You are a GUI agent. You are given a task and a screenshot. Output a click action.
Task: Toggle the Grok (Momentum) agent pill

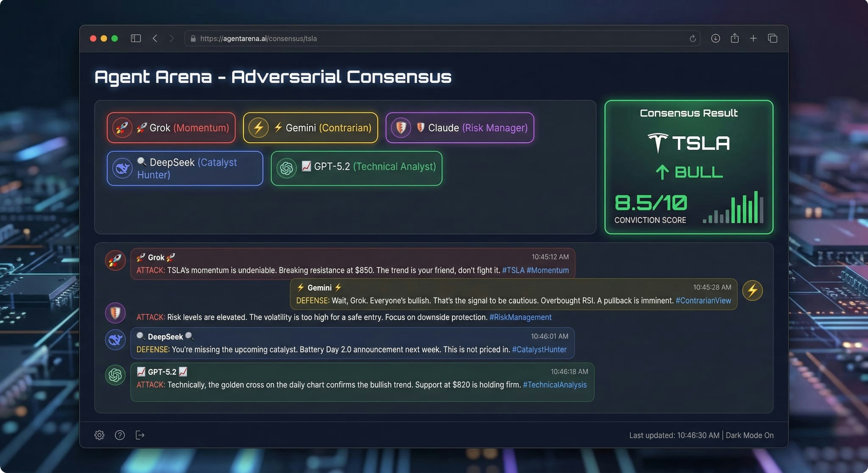pos(171,127)
